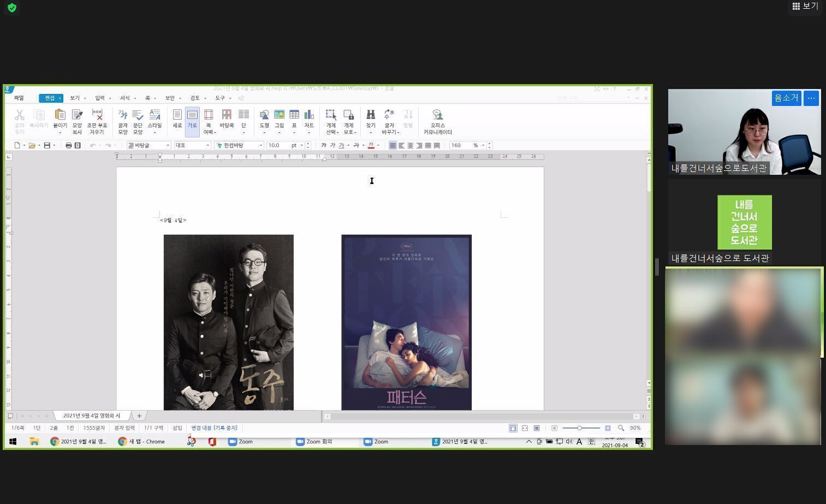
Task: Select the 모양 복사 format copy tool
Action: 77,116
